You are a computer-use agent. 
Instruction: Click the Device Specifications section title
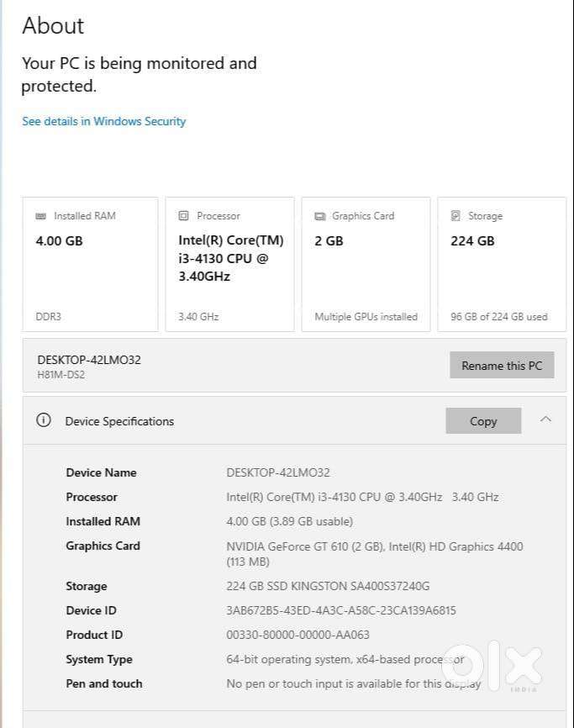[119, 421]
